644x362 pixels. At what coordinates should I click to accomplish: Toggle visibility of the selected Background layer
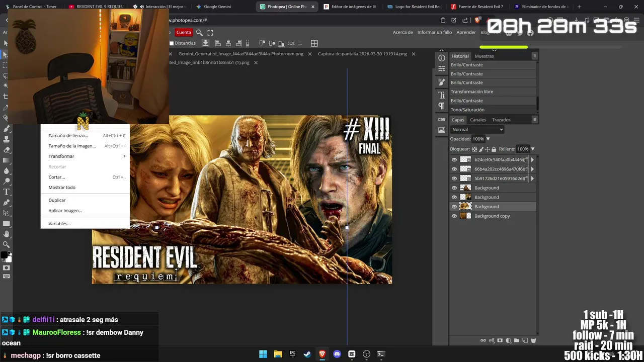coord(454,207)
